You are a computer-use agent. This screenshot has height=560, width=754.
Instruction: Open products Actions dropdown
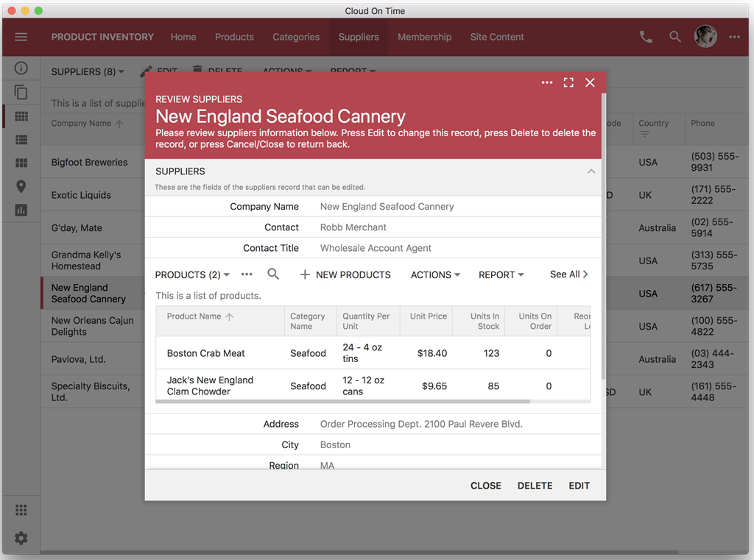tap(436, 274)
